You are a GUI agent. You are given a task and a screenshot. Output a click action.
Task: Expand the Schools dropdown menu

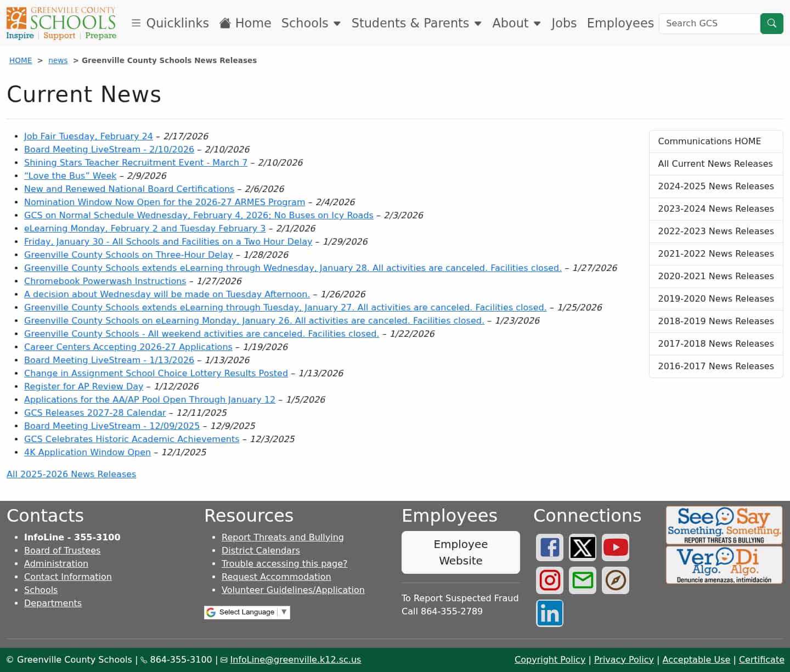point(311,23)
